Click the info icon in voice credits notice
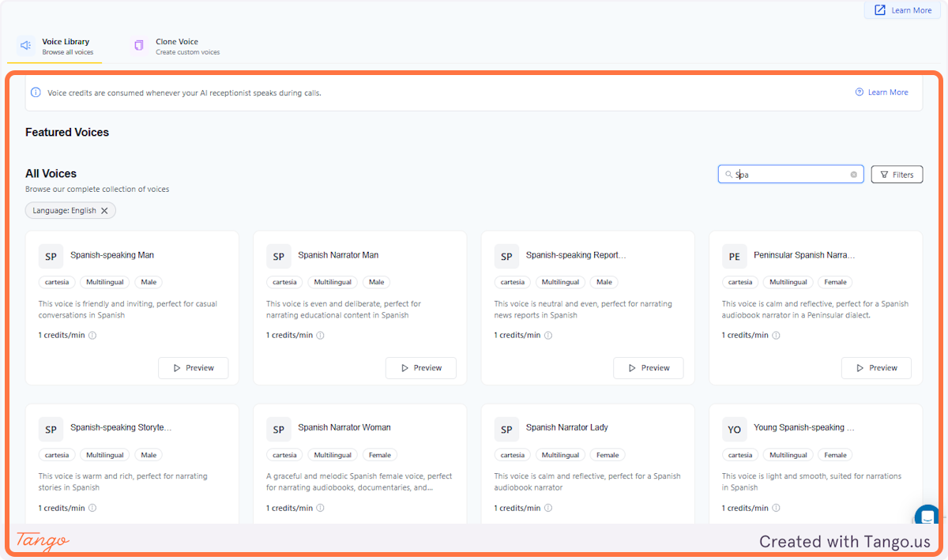Screen dimensions: 948x560 (x=36, y=92)
